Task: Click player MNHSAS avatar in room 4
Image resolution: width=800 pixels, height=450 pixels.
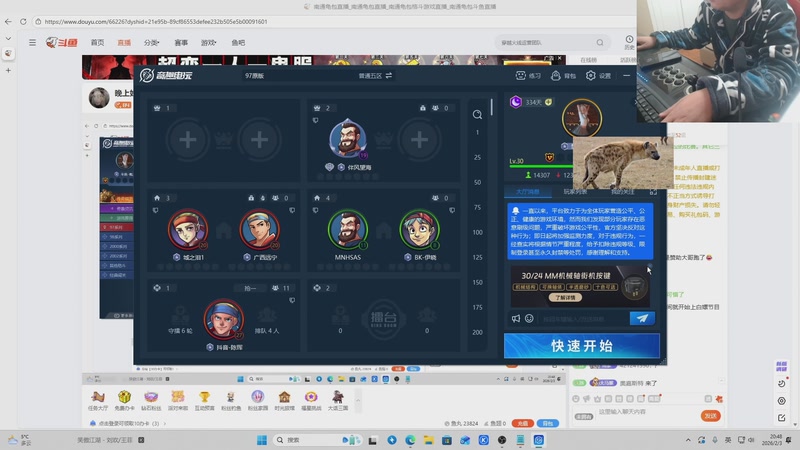Action: pyautogui.click(x=347, y=229)
